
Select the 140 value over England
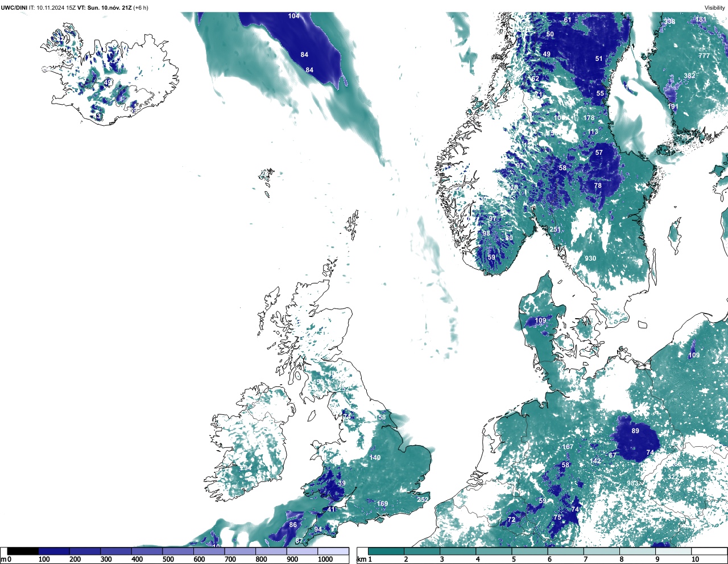point(375,458)
